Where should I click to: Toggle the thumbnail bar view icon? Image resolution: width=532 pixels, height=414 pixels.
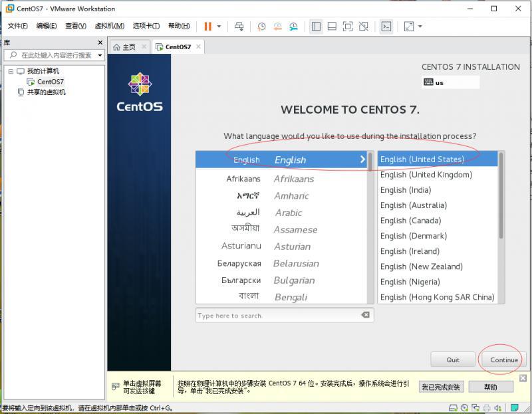332,27
